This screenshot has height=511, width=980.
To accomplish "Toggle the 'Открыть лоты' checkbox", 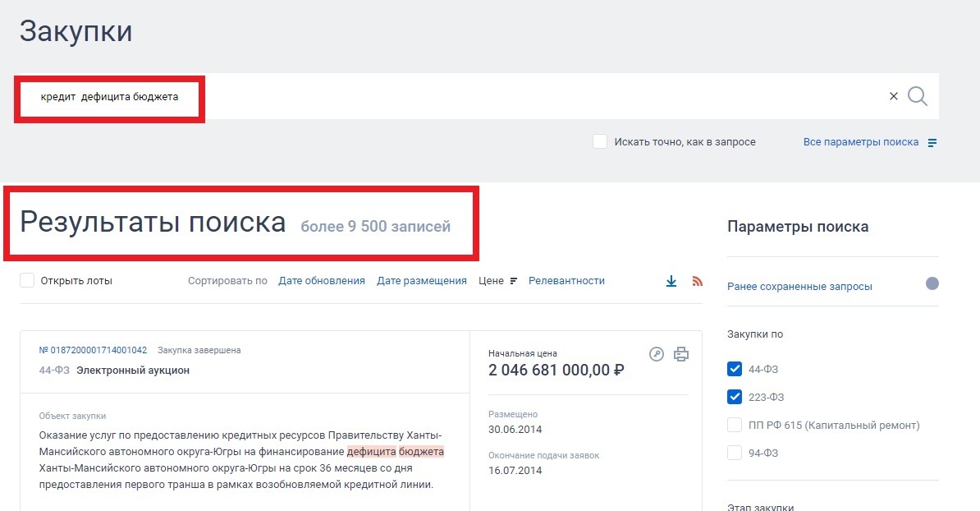I will [27, 281].
